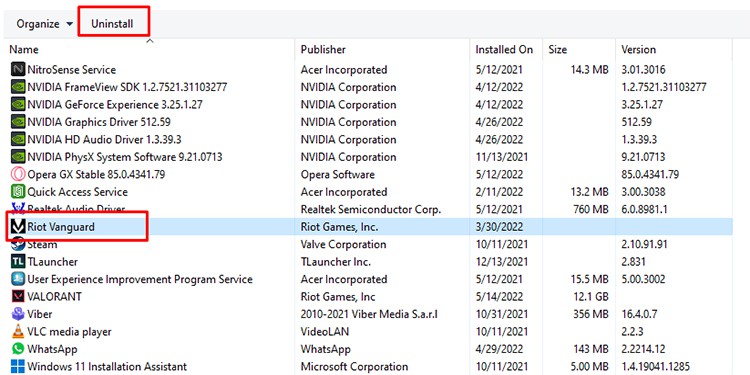This screenshot has width=750, height=375.
Task: Click 2010-2021 Viber Media S.a.r.l cell
Action: 369,314
